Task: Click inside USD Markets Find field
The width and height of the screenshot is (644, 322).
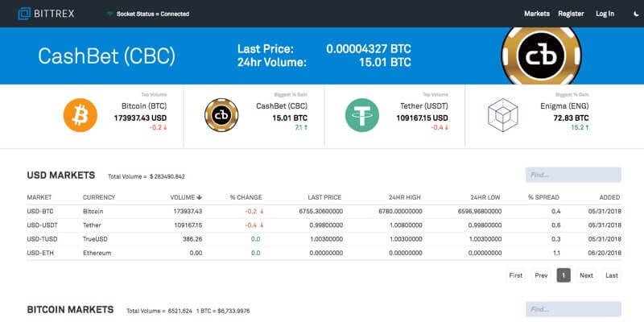Action: pyautogui.click(x=573, y=175)
